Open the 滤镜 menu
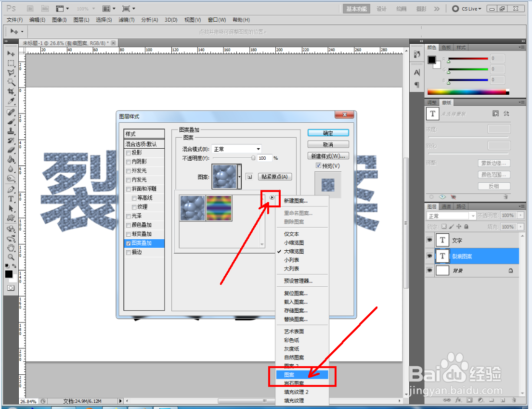The image size is (532, 409). (x=127, y=20)
